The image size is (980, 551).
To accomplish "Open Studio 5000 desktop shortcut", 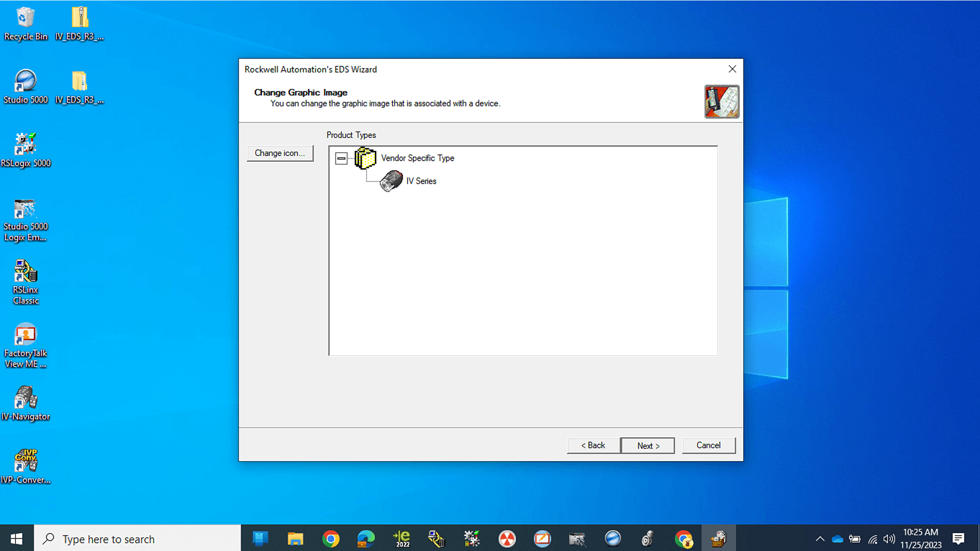I will pos(25,87).
